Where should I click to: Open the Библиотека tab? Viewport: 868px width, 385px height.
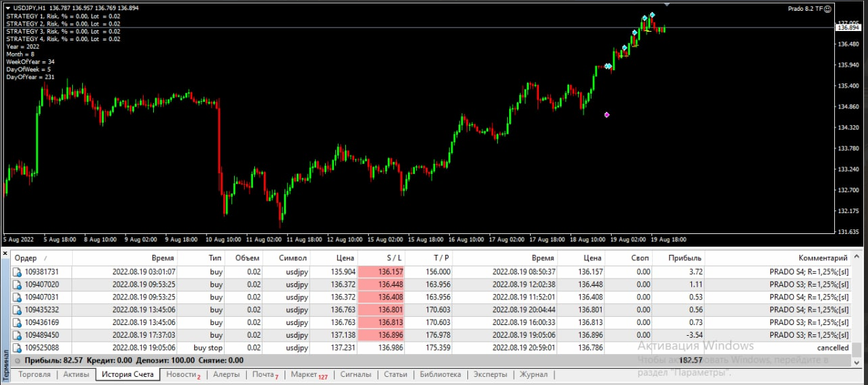440,374
